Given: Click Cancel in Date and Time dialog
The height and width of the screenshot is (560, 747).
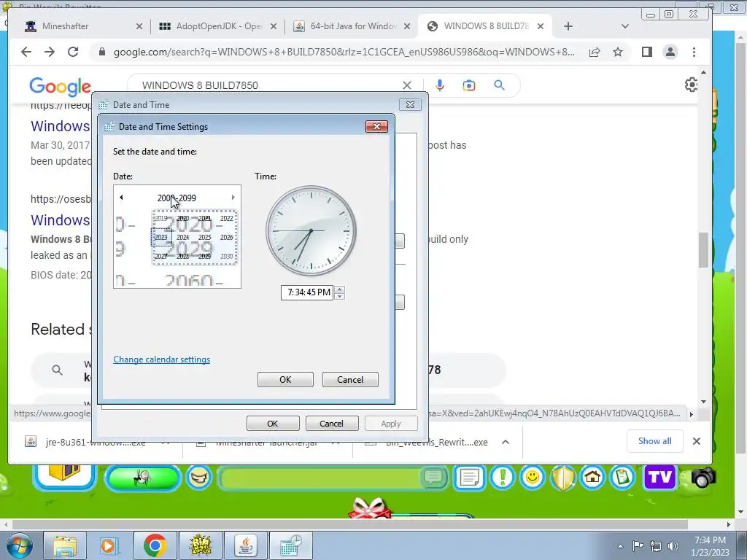Looking at the screenshot, I should [332, 424].
